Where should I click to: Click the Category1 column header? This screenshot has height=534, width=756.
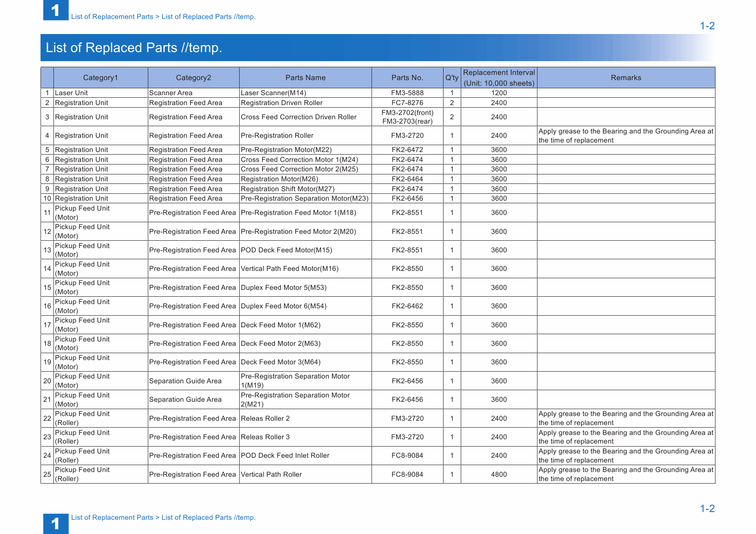click(100, 78)
